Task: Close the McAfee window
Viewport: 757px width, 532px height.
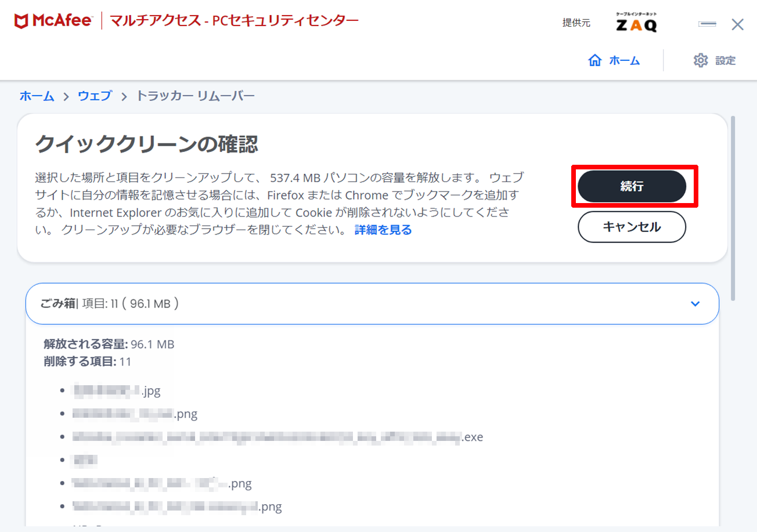Action: 737,24
